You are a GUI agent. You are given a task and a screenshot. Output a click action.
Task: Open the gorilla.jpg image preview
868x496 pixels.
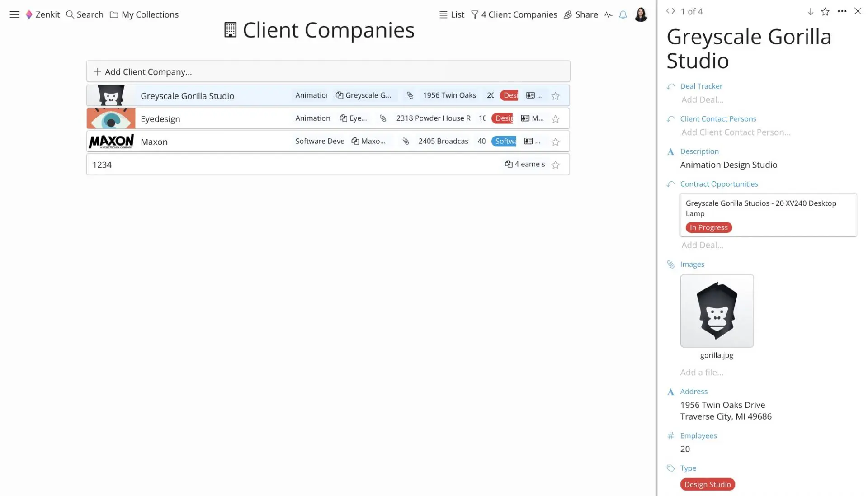point(717,311)
